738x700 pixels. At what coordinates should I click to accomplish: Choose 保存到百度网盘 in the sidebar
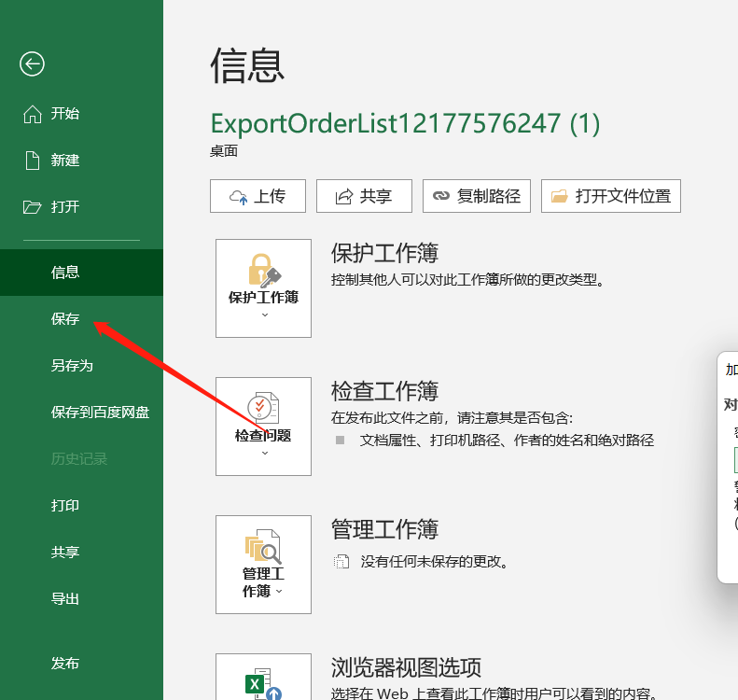click(x=100, y=413)
